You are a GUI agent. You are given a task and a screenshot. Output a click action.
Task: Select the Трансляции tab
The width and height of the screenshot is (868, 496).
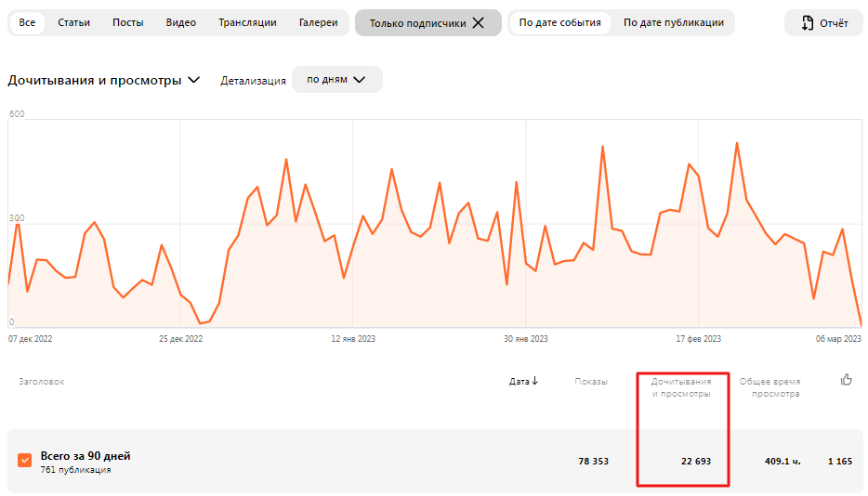247,22
